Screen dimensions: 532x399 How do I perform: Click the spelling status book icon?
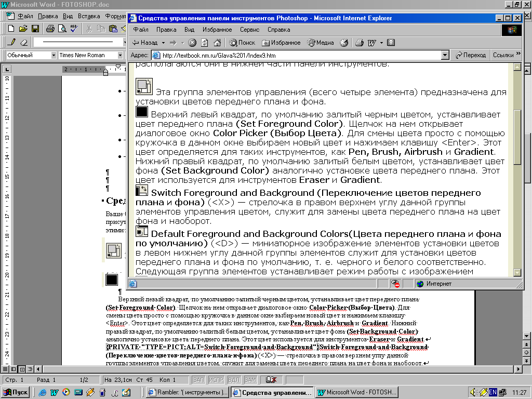tap(271, 380)
